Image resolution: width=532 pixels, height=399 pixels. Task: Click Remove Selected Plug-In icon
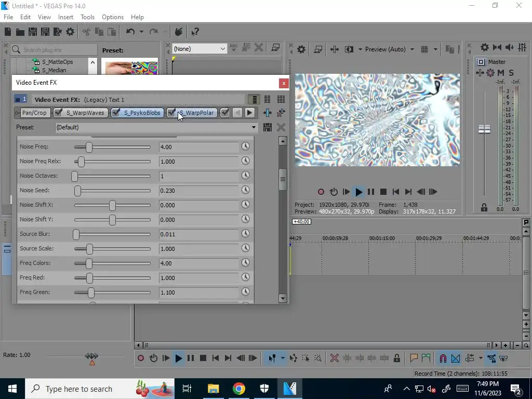(x=281, y=113)
